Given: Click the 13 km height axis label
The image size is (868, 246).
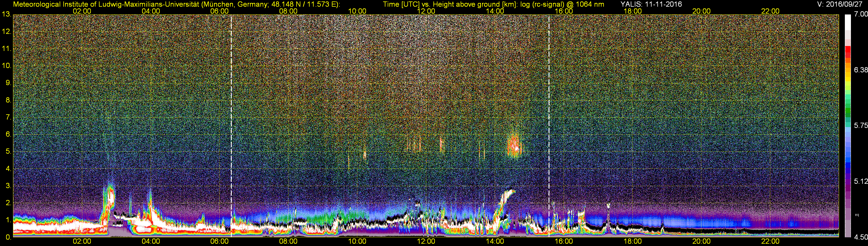Looking at the screenshot, I should [x=6, y=14].
